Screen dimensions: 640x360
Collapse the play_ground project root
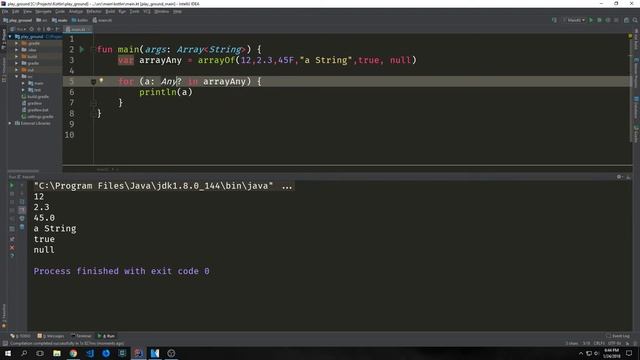[x=10, y=36]
